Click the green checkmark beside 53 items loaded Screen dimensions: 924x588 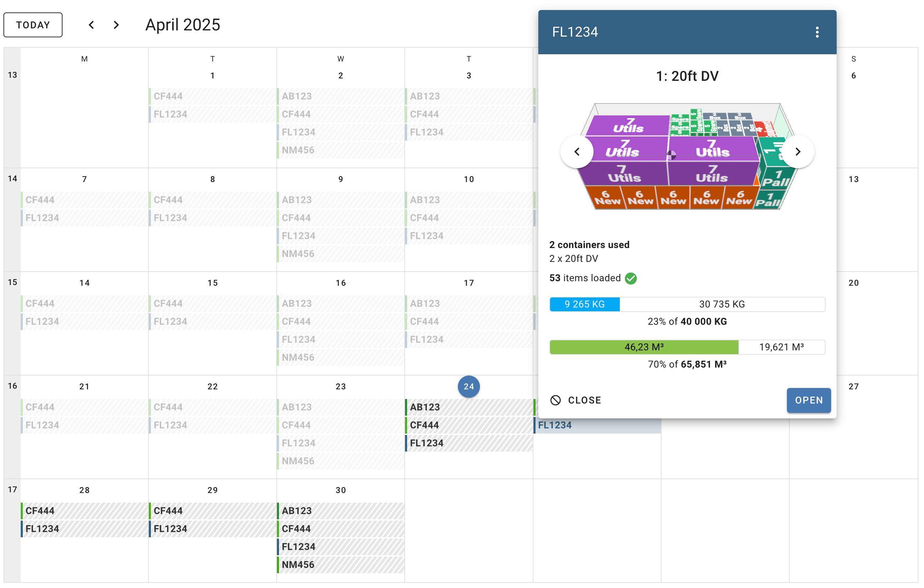(631, 278)
